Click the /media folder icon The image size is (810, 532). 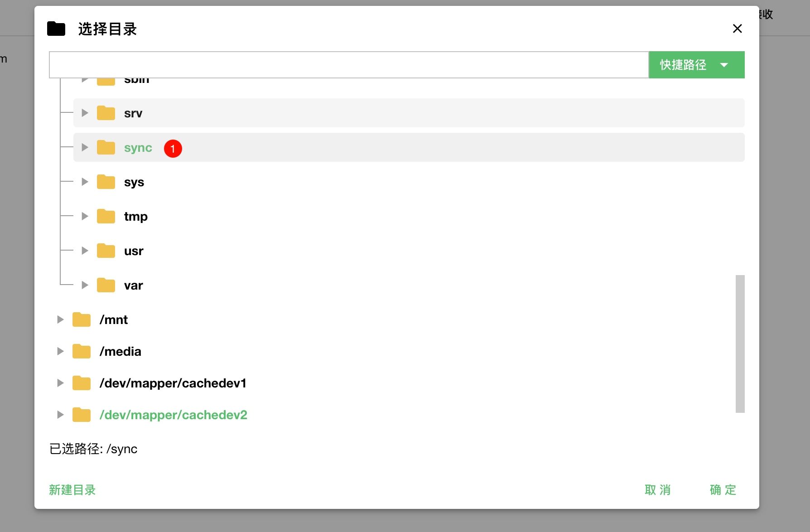82,351
